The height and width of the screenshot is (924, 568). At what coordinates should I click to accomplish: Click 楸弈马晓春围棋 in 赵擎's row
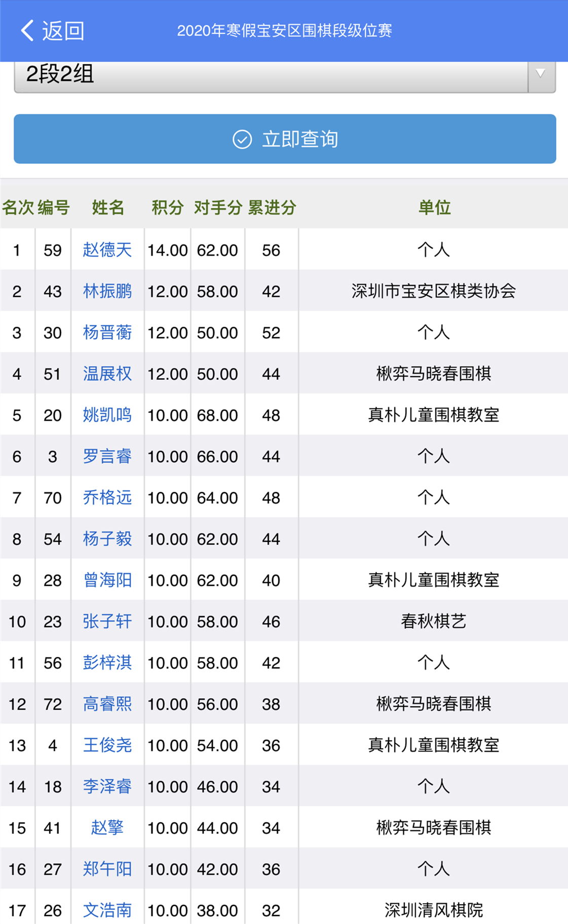[x=434, y=827]
